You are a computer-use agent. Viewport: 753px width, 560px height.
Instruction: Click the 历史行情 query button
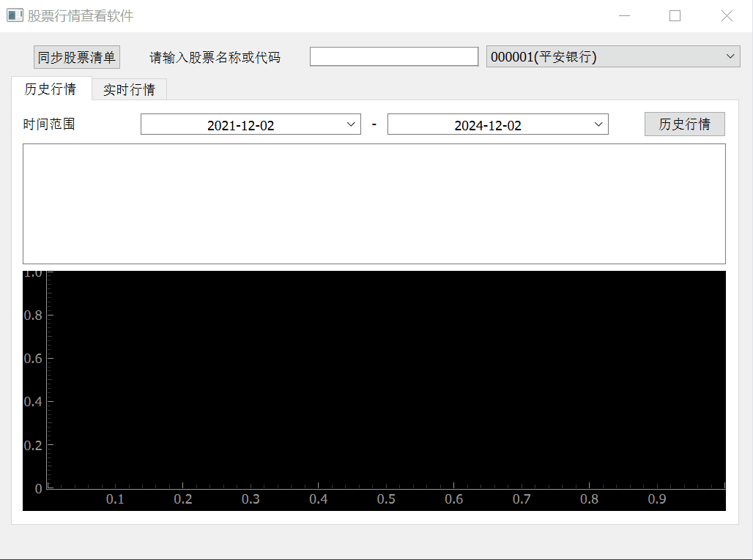(x=684, y=124)
